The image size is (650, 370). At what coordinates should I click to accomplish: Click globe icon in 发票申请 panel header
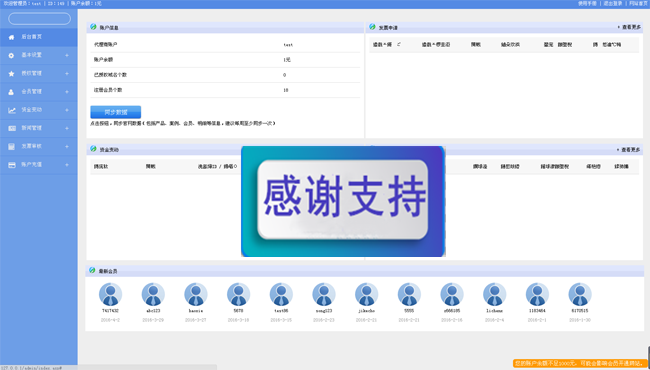tap(372, 27)
